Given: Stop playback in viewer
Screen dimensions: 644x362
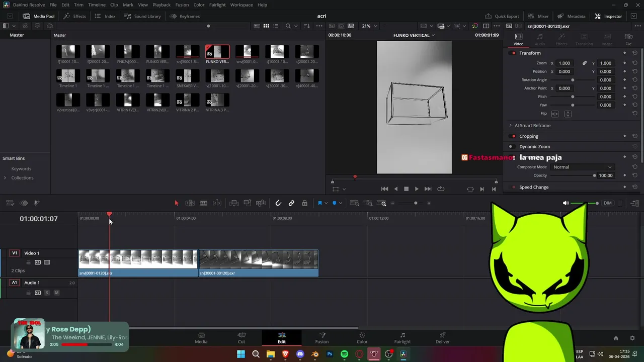Looking at the screenshot, I should coord(406,189).
